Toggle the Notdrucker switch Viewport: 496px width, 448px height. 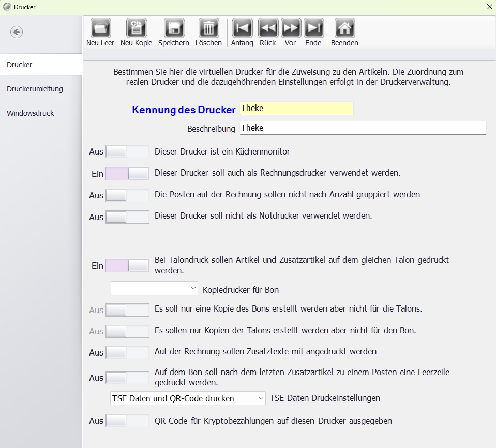click(x=127, y=217)
